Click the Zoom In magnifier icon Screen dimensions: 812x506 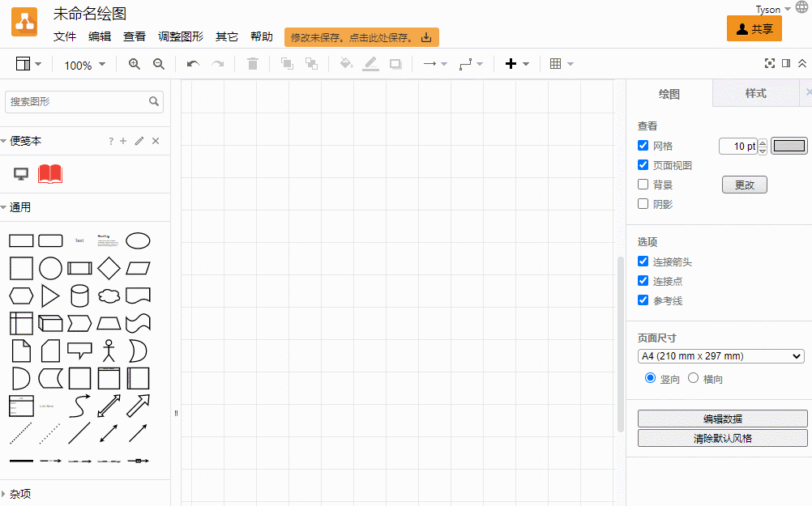pos(134,64)
